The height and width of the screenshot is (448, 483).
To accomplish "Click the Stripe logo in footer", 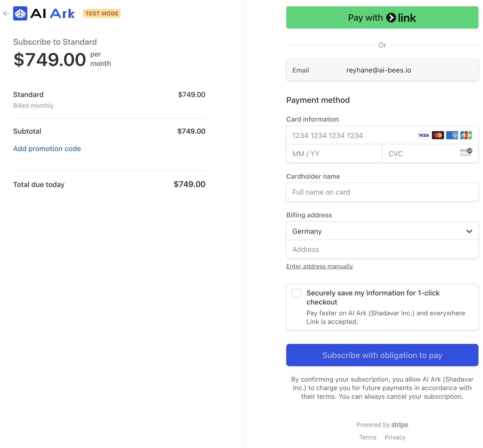I will 400,425.
